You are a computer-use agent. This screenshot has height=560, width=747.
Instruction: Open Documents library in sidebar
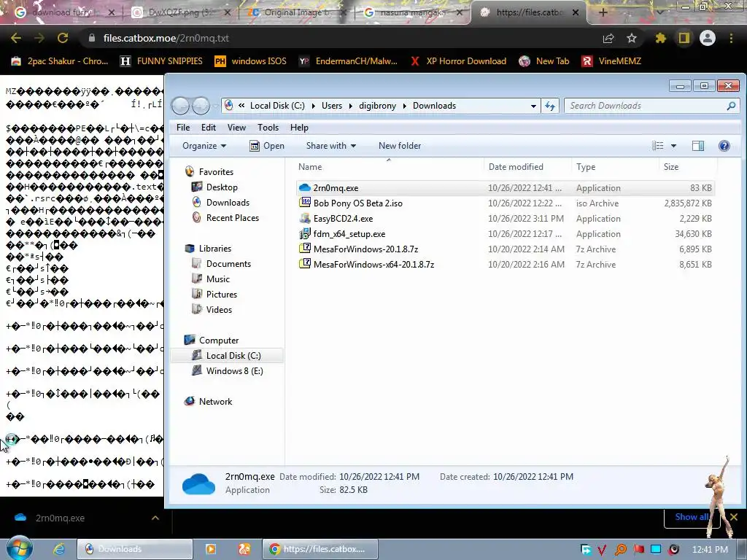(x=228, y=264)
